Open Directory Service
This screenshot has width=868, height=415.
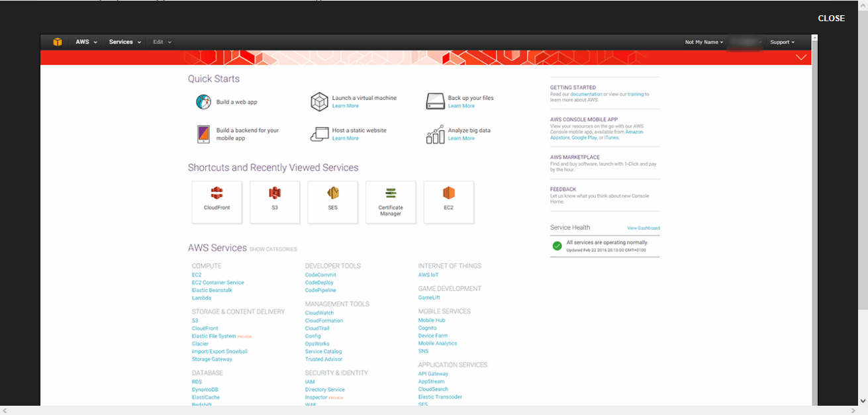325,390
